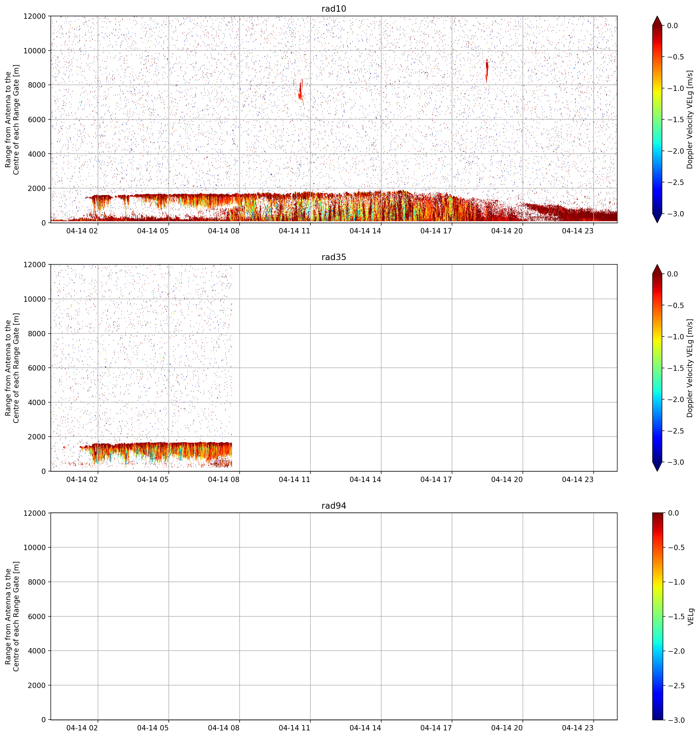Click the '12000' y-tick of the rad10 plot
Screen dimensions: 700x737
(34, 17)
